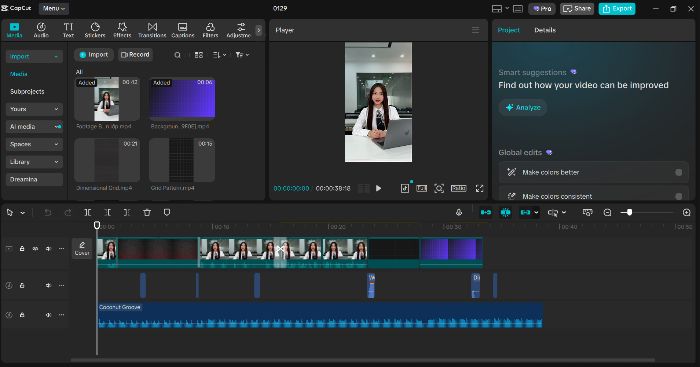The height and width of the screenshot is (367, 700).
Task: Click the timeline zoom slider handle
Action: [x=629, y=213]
